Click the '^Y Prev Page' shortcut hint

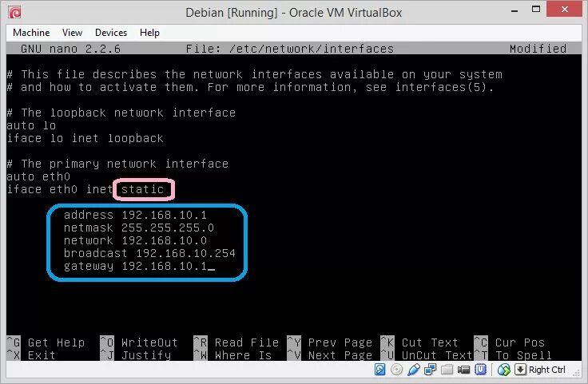pyautogui.click(x=330, y=342)
